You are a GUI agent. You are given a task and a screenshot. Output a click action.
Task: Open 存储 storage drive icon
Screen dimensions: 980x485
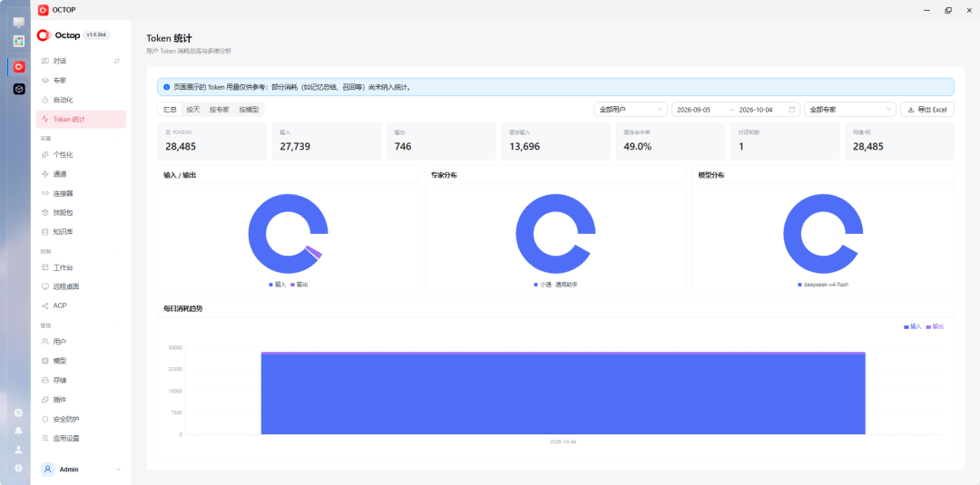[44, 380]
